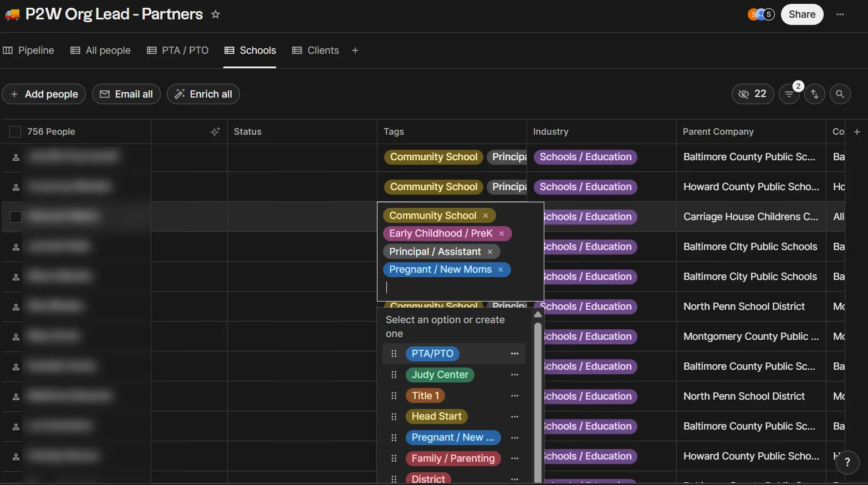Switch to the Clients tab

[315, 50]
